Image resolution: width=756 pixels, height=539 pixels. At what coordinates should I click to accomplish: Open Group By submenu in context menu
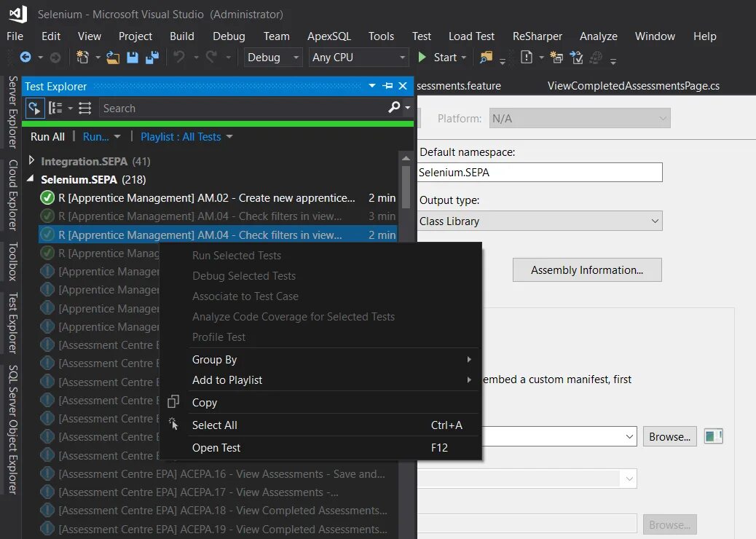click(320, 359)
